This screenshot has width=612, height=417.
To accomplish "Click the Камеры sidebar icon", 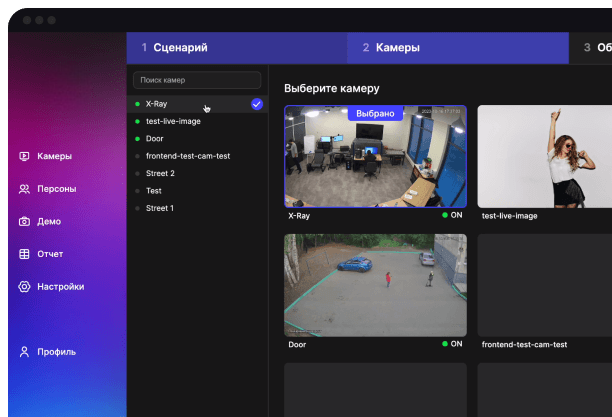I will coord(25,156).
